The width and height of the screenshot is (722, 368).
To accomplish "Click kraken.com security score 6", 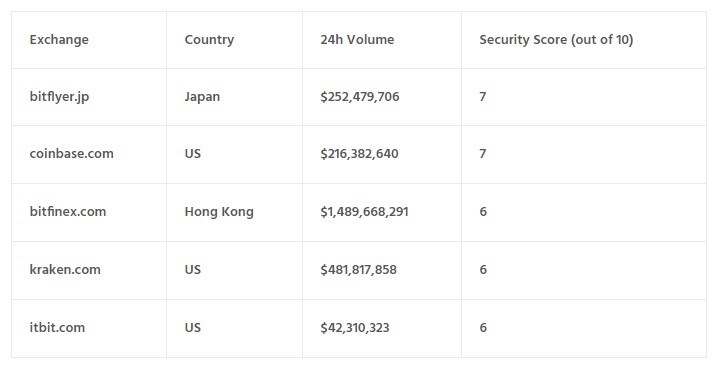I will pyautogui.click(x=483, y=269).
